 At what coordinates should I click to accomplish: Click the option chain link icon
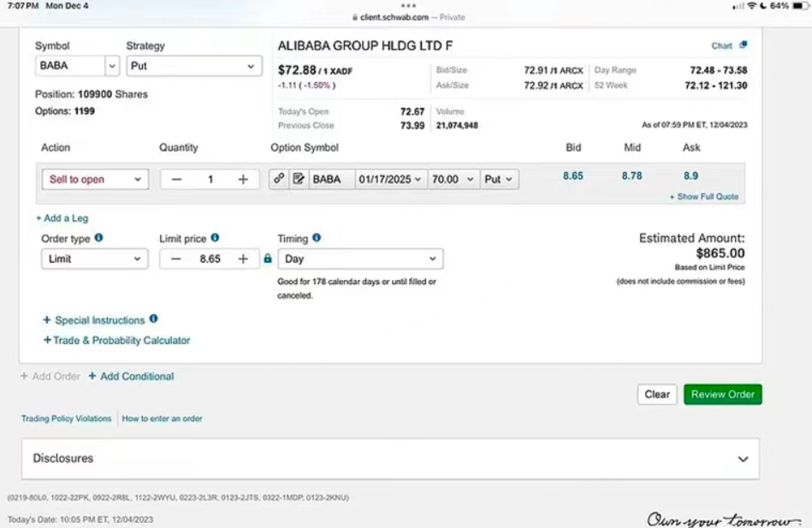[279, 179]
